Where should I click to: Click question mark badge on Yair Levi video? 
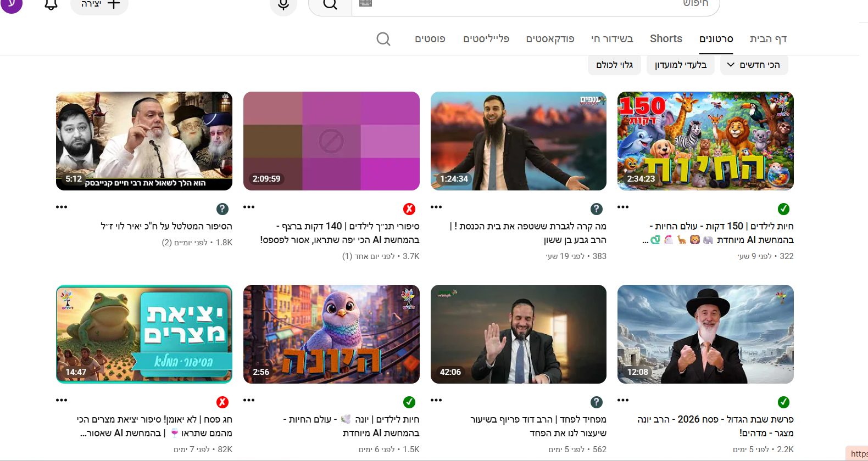coord(222,209)
